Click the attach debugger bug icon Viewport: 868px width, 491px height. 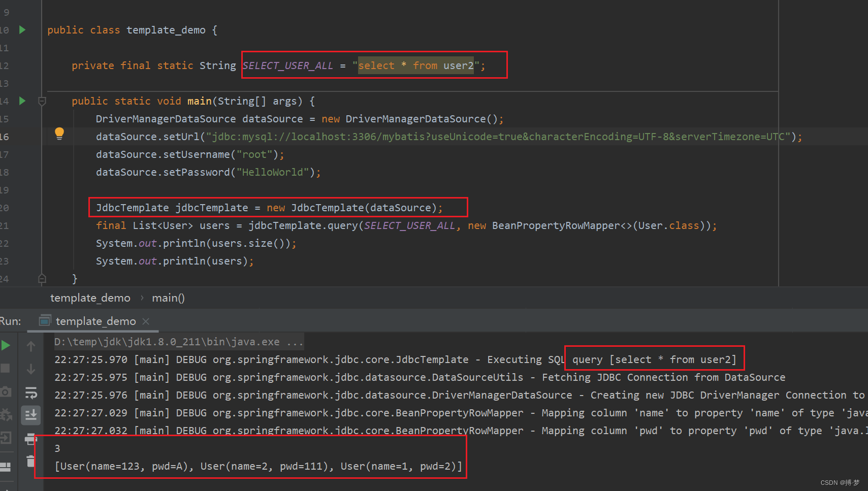click(x=6, y=415)
